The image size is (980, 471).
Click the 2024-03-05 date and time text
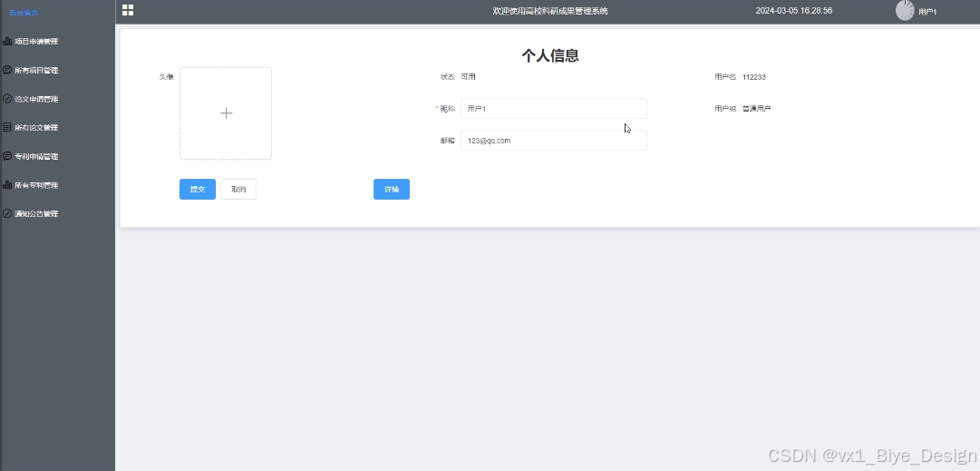794,11
